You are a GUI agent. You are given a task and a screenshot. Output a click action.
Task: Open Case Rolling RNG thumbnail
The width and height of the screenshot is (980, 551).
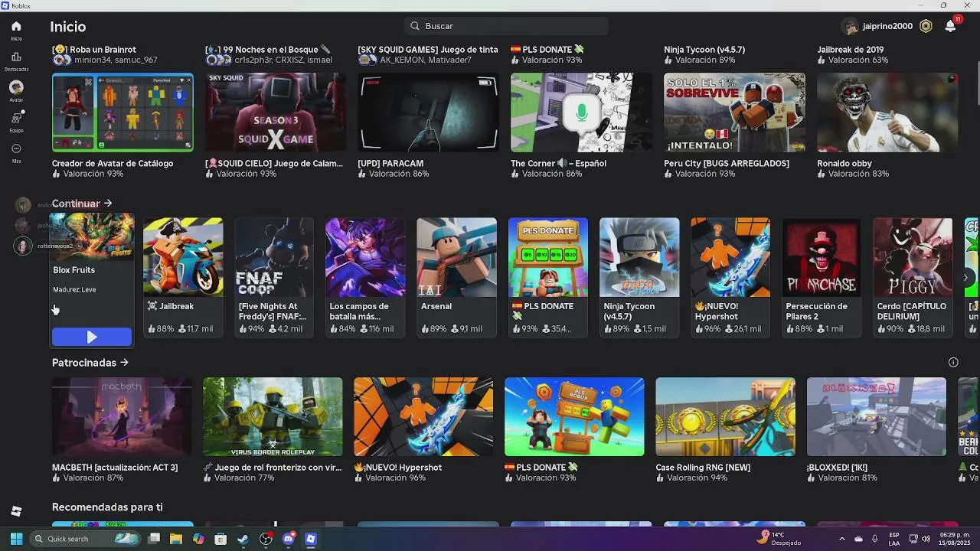(726, 416)
